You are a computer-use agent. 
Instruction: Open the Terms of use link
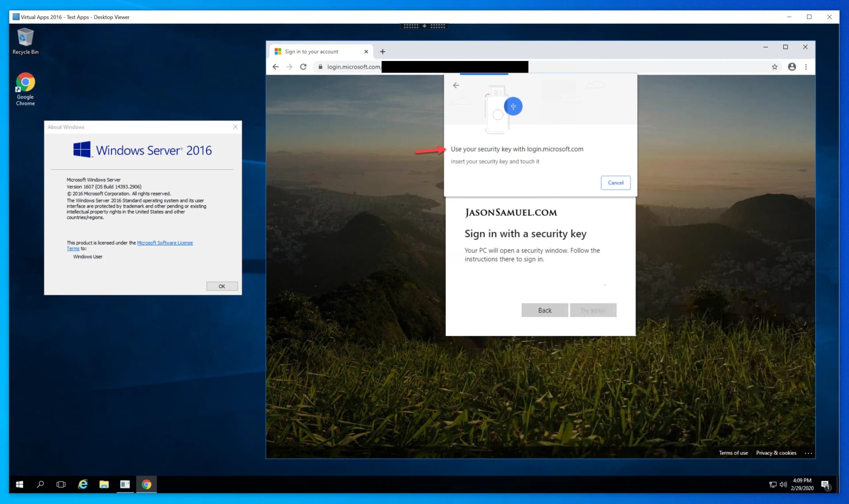point(733,453)
